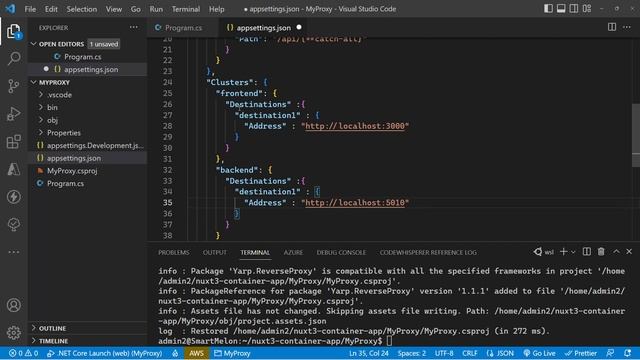This screenshot has height=360, width=640.
Task: Follow the localhost:5010 address link
Action: (355, 202)
